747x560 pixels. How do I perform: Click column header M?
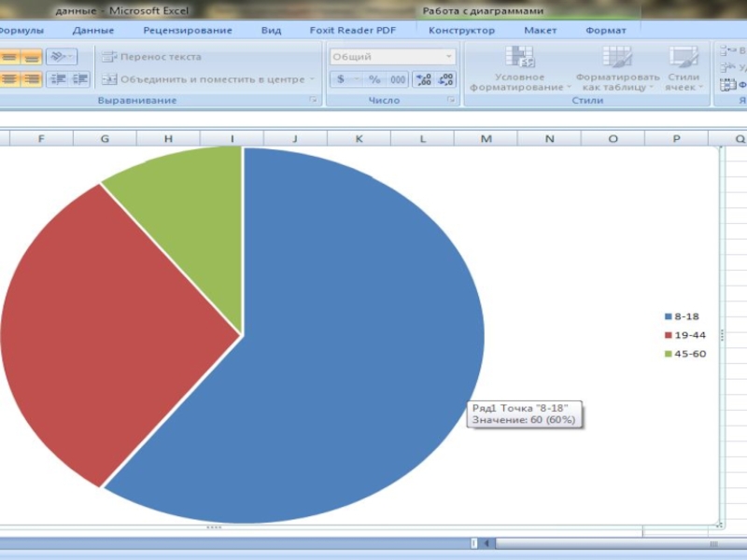486,139
